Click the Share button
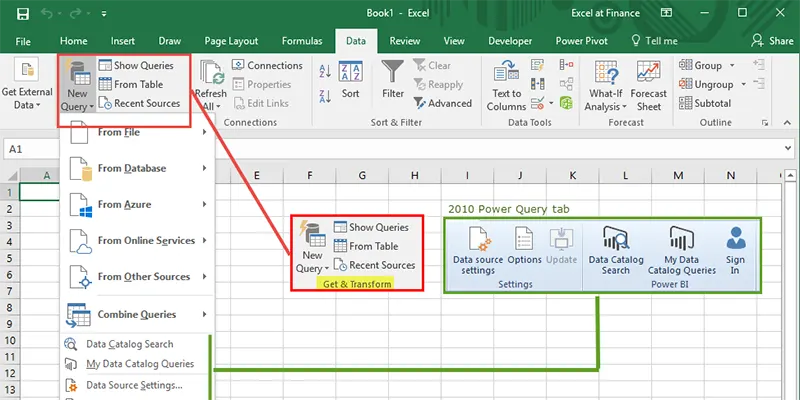The image size is (800, 400). [x=772, y=41]
